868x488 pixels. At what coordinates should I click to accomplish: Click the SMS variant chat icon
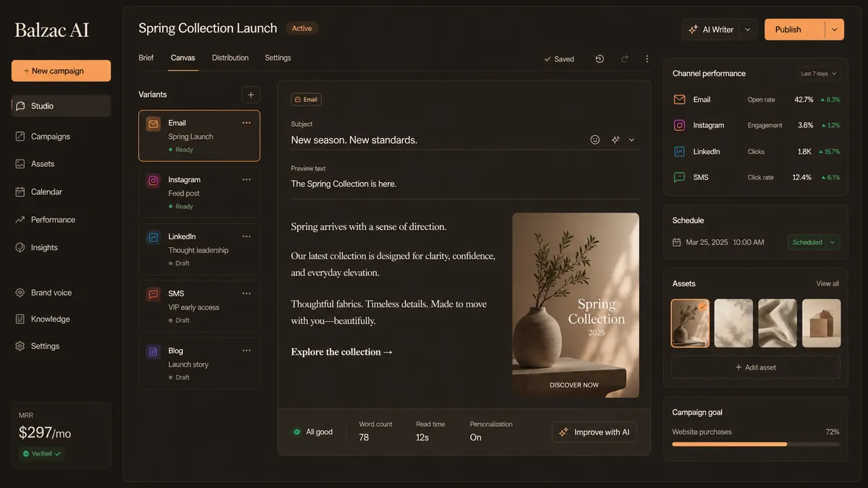pyautogui.click(x=153, y=295)
